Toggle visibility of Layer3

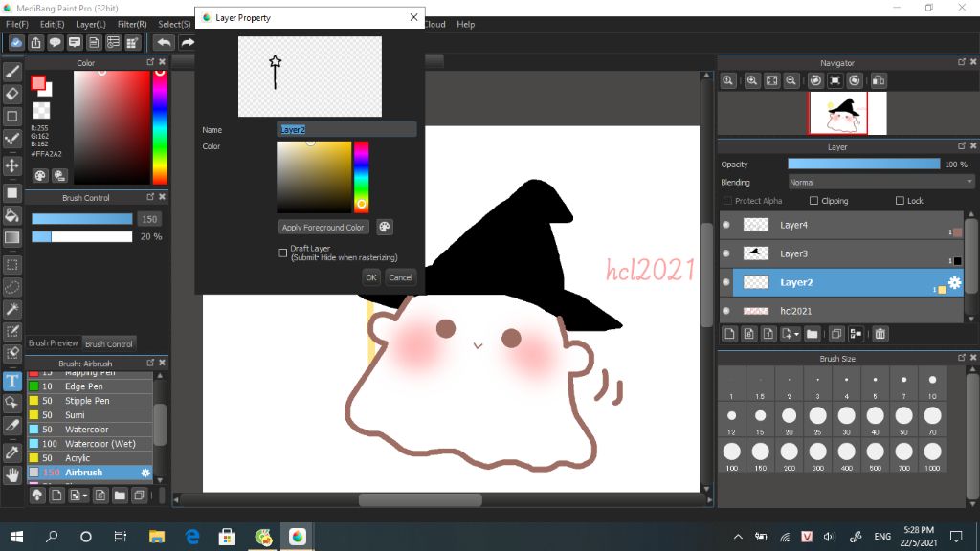726,253
